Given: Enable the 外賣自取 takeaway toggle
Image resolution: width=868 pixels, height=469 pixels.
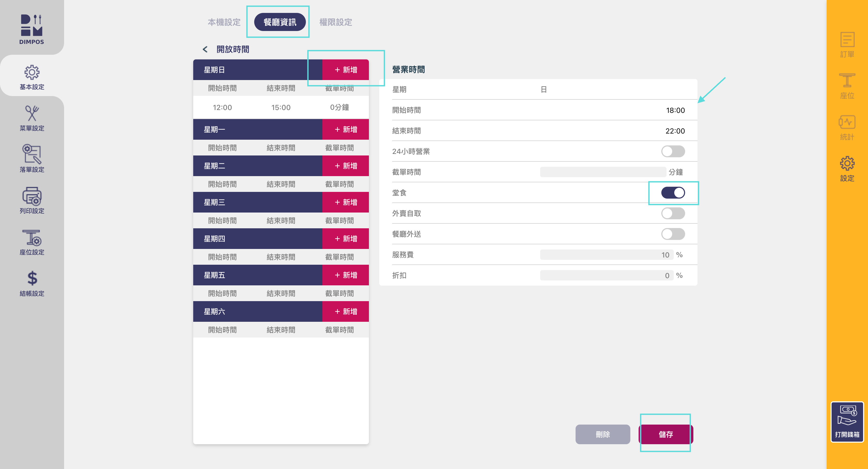Looking at the screenshot, I should point(672,213).
